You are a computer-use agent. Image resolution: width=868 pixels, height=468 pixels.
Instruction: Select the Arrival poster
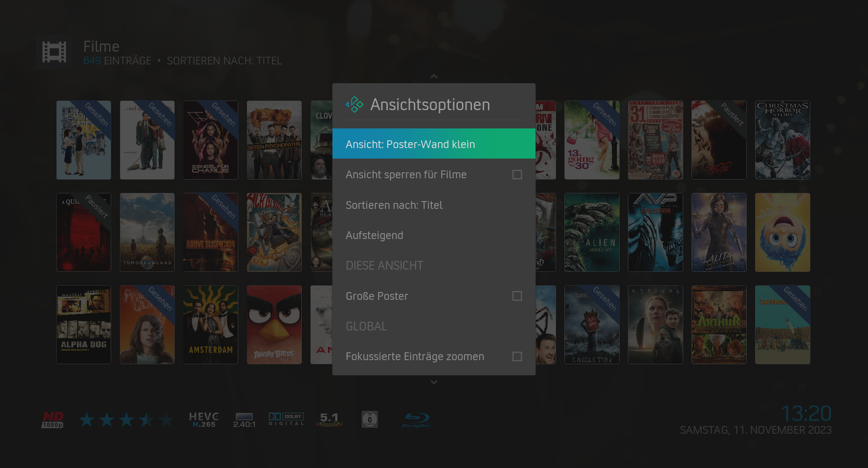click(x=655, y=325)
